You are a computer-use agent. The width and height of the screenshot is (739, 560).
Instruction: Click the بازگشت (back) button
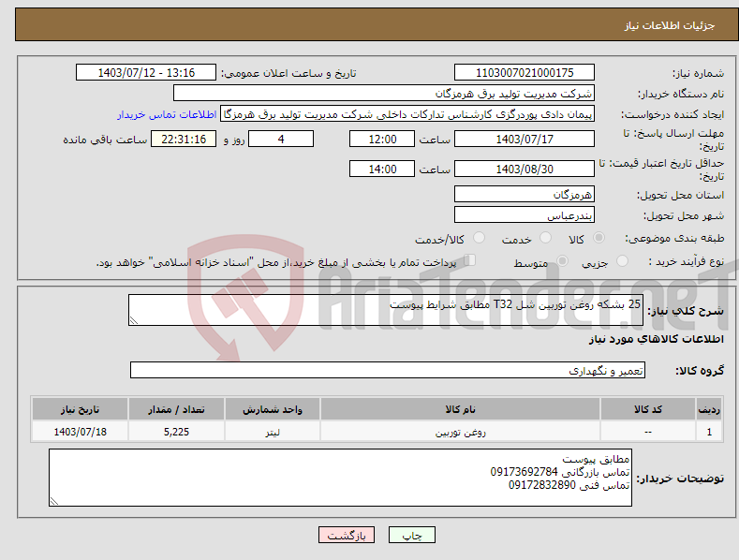coord(347,535)
